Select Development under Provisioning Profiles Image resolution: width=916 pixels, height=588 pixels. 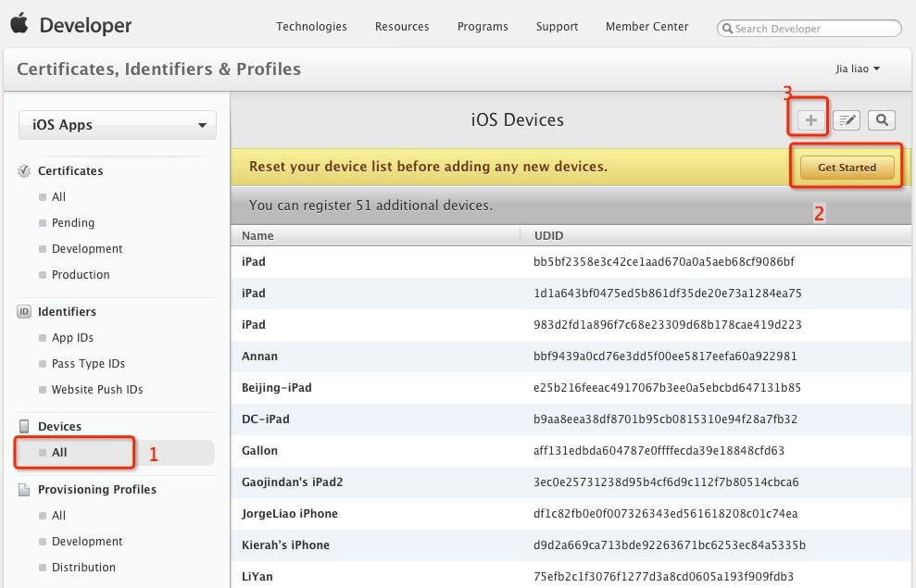pos(86,542)
